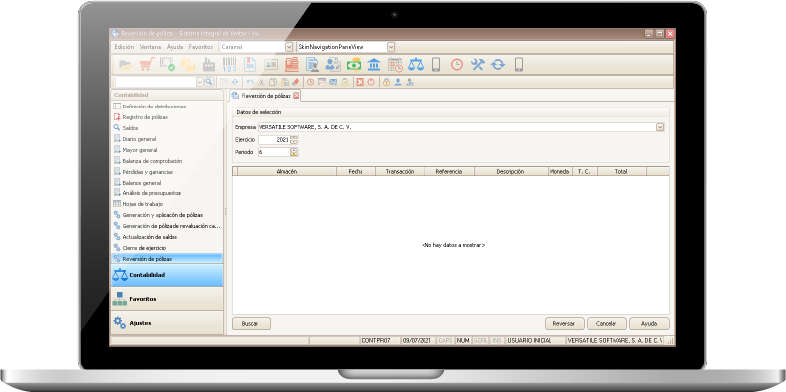Viewport: 786px width, 392px height.
Task: Click the green money bill icon
Action: pos(354,65)
